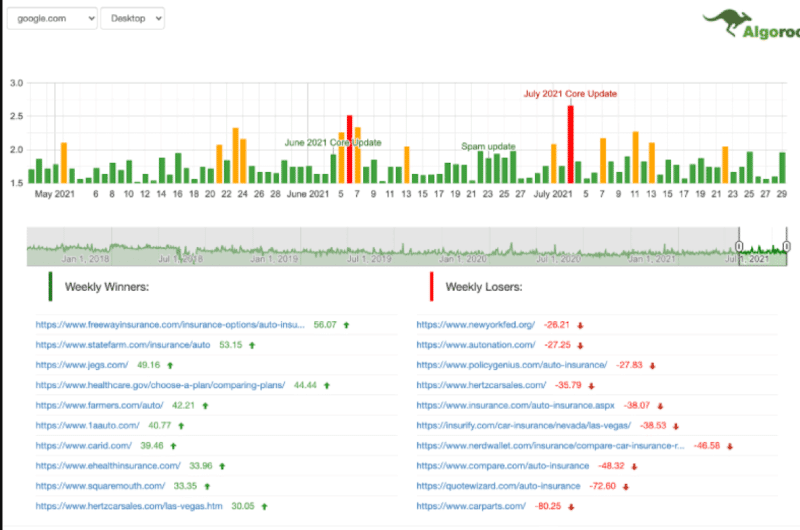Click the May 2021 axis label
The width and height of the screenshot is (800, 530).
click(55, 194)
